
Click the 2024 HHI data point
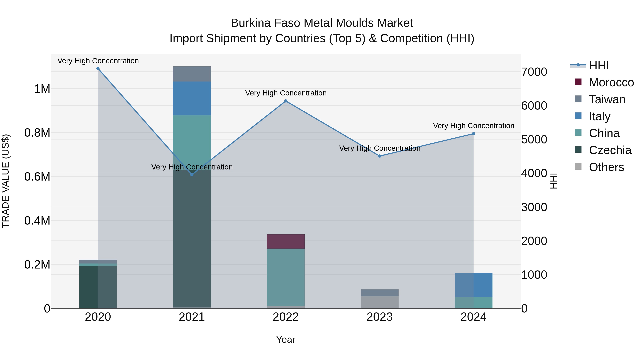[474, 134]
